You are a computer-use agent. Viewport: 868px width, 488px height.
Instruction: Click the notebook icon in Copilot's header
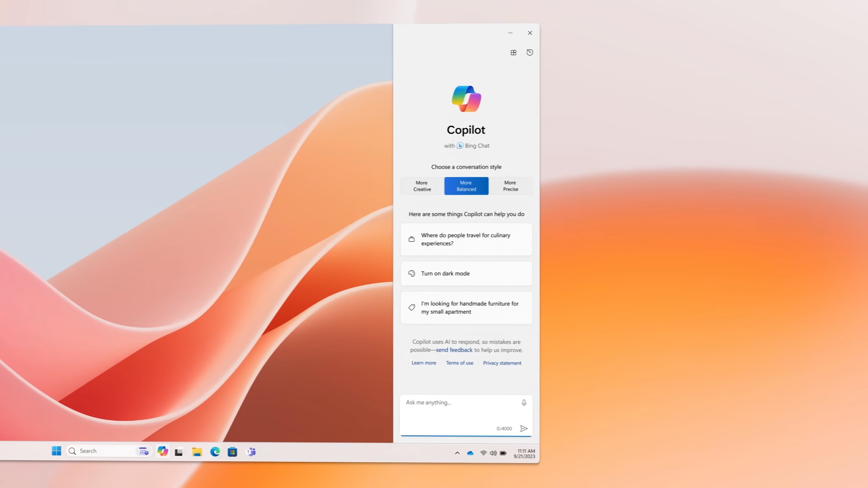[513, 52]
